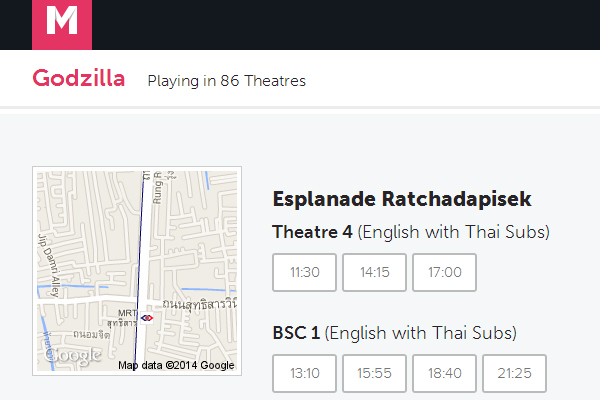The image size is (600, 400).
Task: Click the pink M logo
Action: (x=61, y=24)
